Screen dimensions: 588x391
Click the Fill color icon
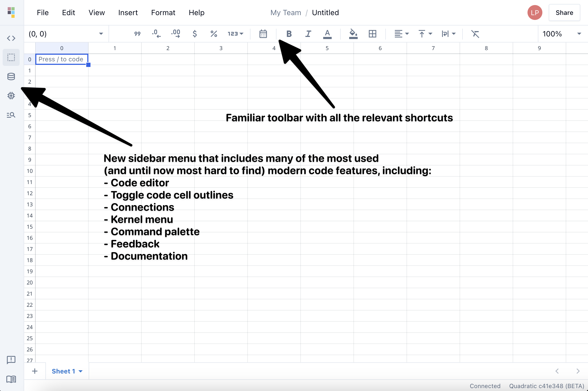click(x=353, y=33)
